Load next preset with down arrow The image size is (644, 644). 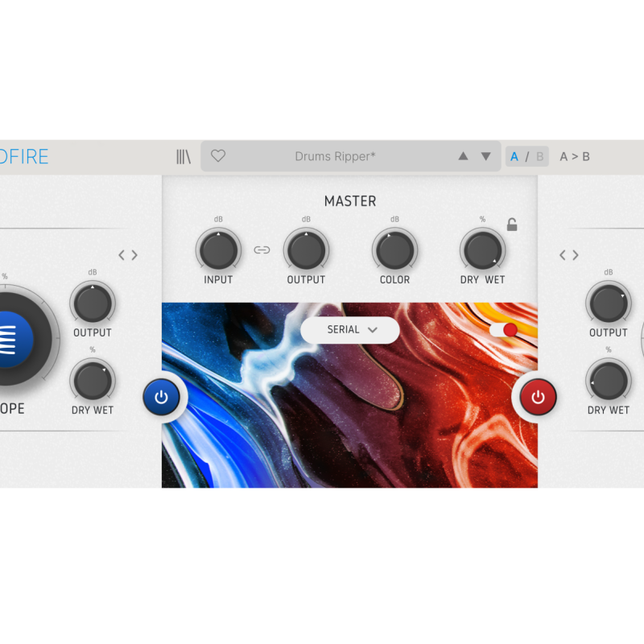pos(486,156)
